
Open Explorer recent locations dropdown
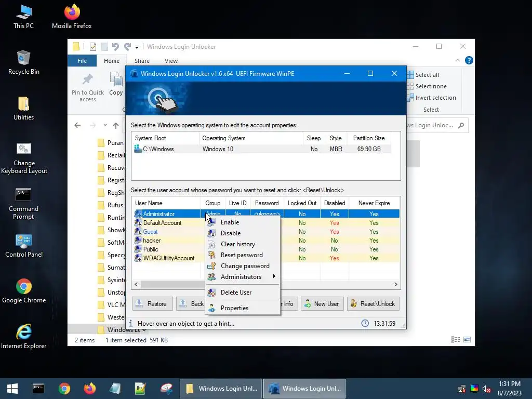105,125
